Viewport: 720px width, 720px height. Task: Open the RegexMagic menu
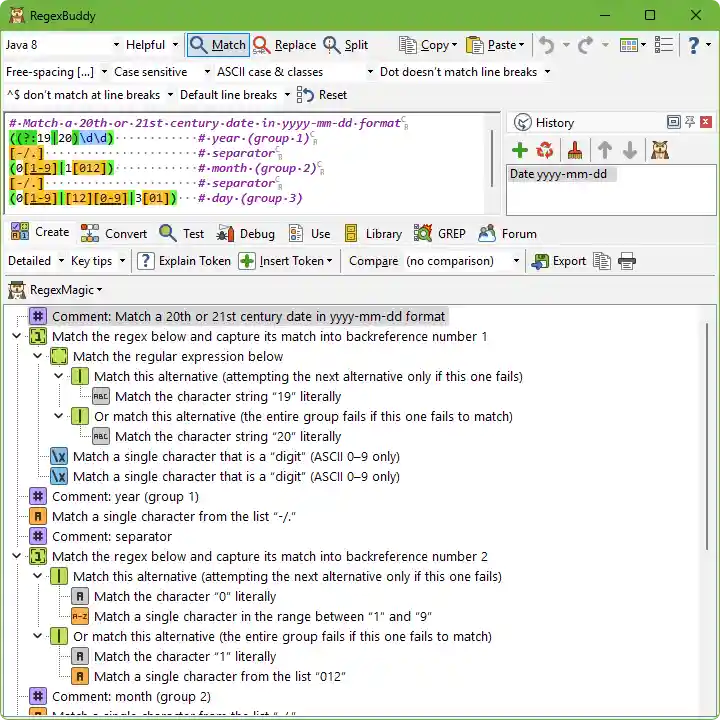coord(55,290)
